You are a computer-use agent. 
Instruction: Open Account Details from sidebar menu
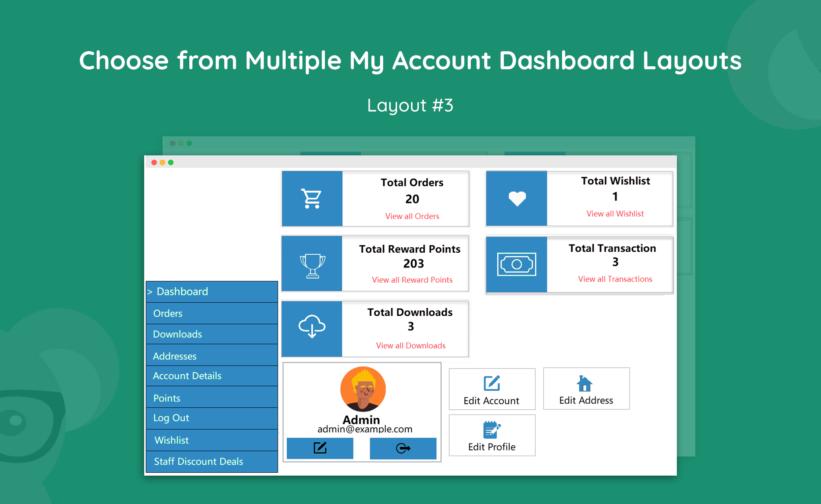tap(212, 376)
